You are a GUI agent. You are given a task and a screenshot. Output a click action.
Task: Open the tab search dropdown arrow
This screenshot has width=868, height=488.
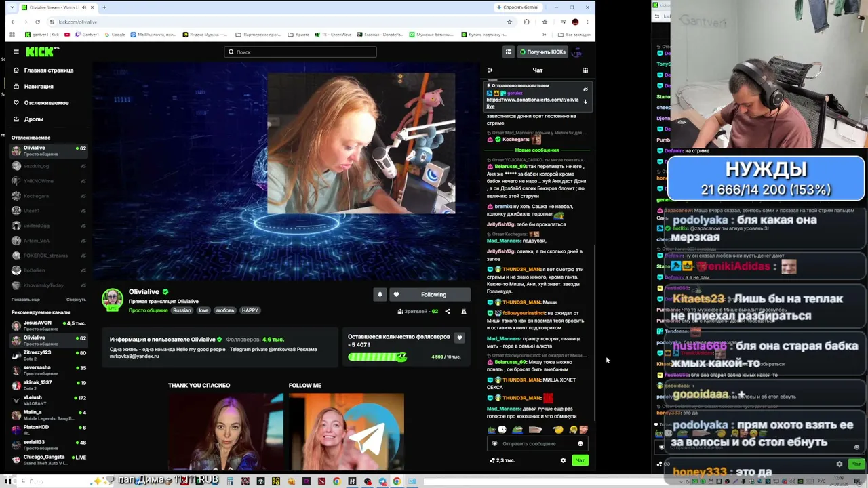tap(12, 7)
